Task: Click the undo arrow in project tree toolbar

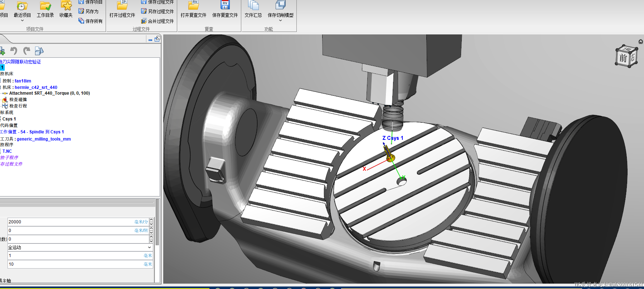Action: point(14,51)
